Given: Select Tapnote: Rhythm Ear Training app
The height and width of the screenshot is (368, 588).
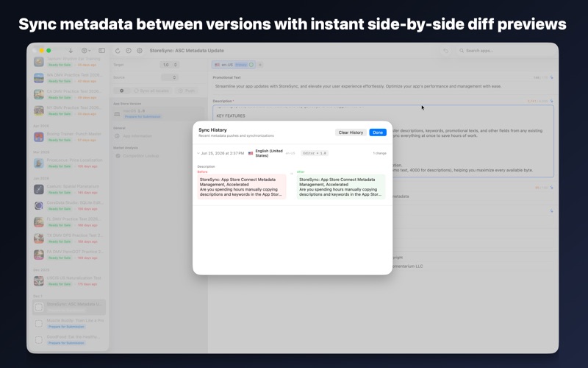Looking at the screenshot, I should [69, 62].
